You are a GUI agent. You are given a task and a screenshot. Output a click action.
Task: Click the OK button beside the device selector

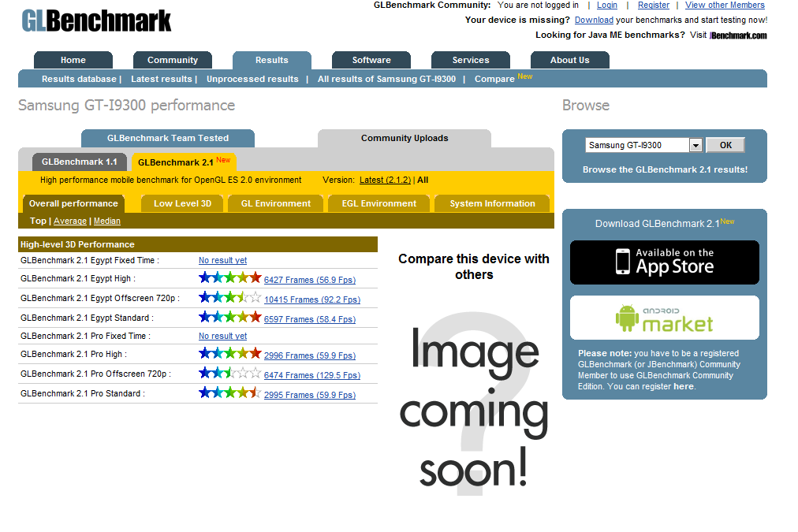(x=725, y=145)
